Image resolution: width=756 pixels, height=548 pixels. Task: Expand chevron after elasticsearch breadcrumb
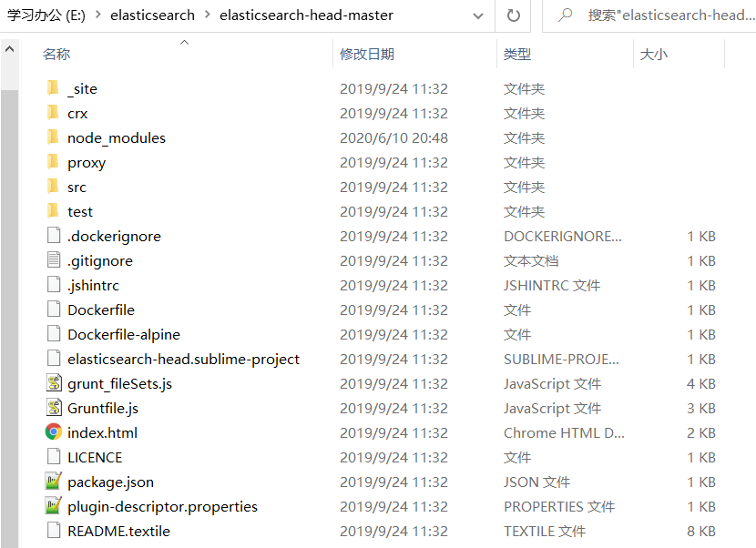208,15
